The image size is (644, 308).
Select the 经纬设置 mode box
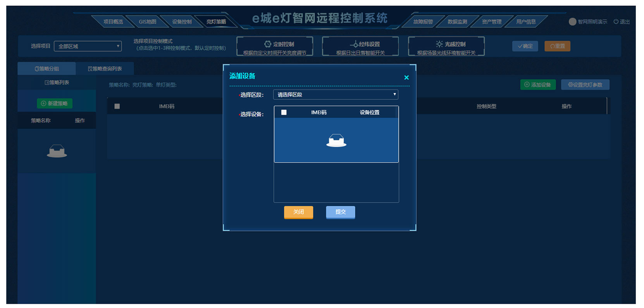(x=360, y=47)
